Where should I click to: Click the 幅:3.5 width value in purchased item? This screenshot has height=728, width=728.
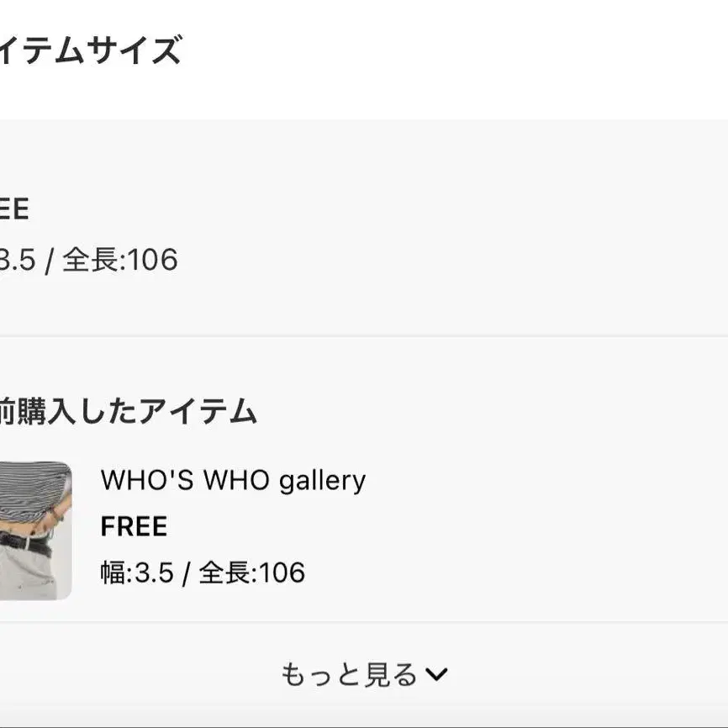pos(137,572)
